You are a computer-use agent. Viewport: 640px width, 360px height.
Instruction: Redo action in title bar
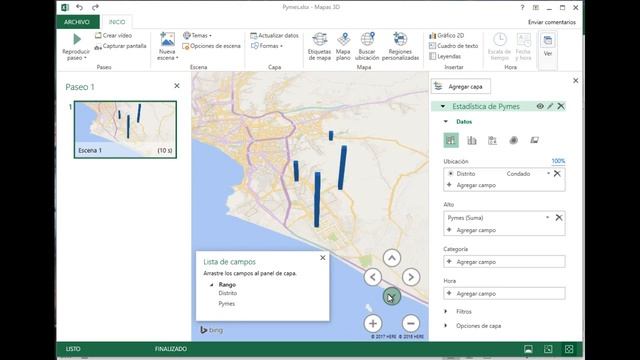(x=95, y=7)
